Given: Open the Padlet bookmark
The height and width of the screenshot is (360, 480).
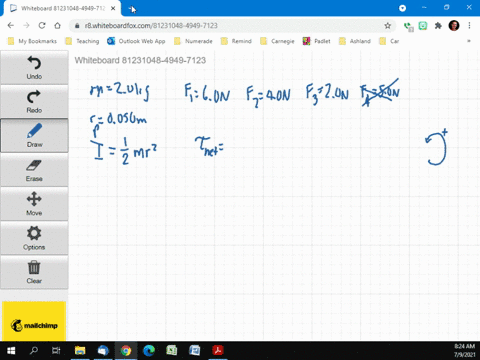Looking at the screenshot, I should pos(316,41).
